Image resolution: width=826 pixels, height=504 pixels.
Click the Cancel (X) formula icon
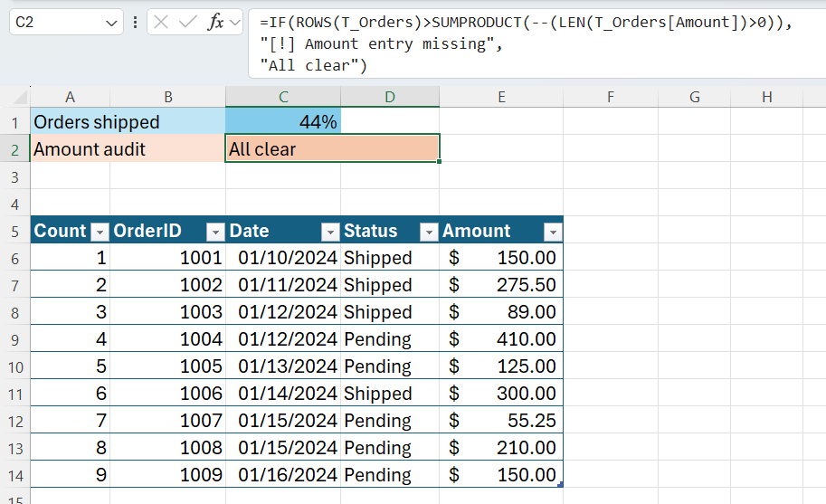pyautogui.click(x=161, y=22)
